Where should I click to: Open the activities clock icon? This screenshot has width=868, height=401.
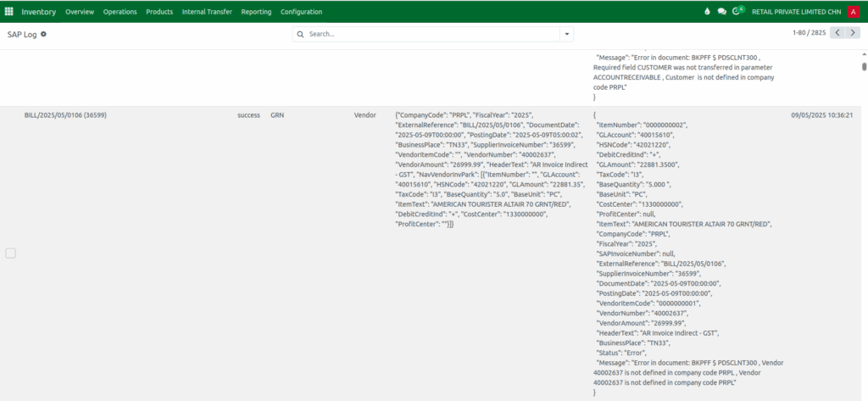pyautogui.click(x=738, y=11)
